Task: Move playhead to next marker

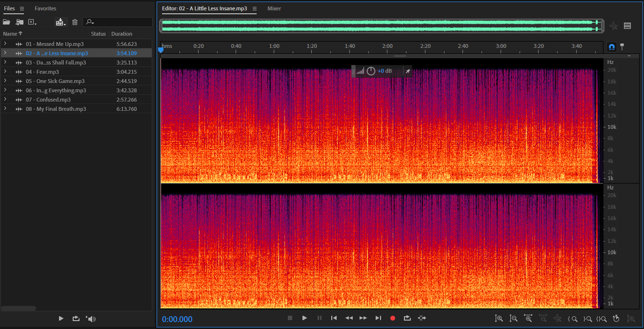Action: tap(378, 318)
